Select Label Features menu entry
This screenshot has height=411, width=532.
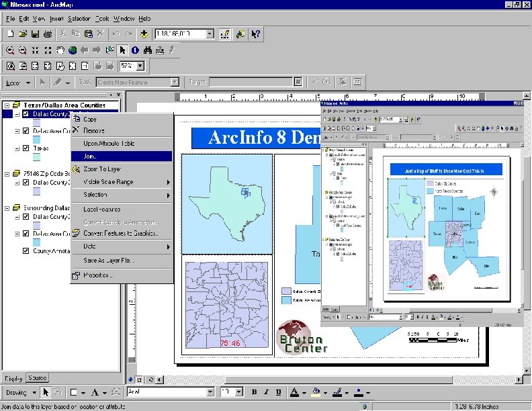(x=122, y=210)
